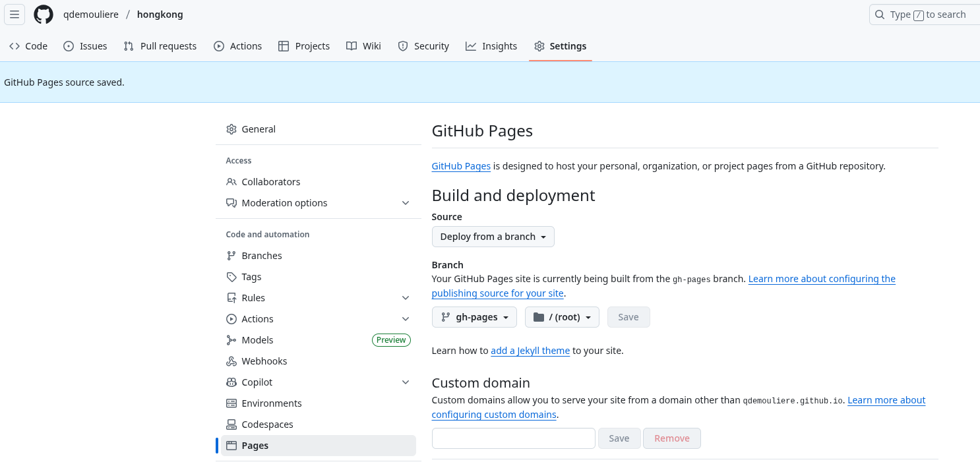
Task: Open the gh-pages branch selector
Action: coord(474,317)
